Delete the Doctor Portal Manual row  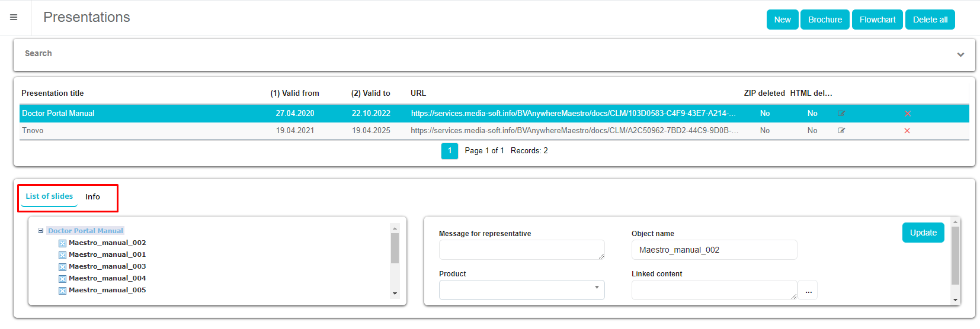[x=907, y=114]
